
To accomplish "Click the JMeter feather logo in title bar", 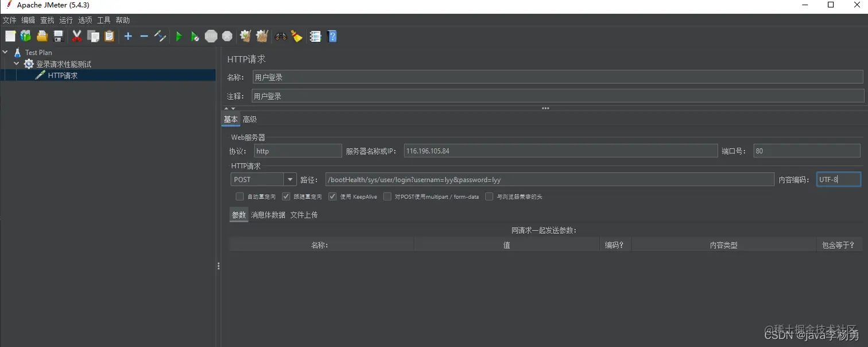I will click(9, 5).
